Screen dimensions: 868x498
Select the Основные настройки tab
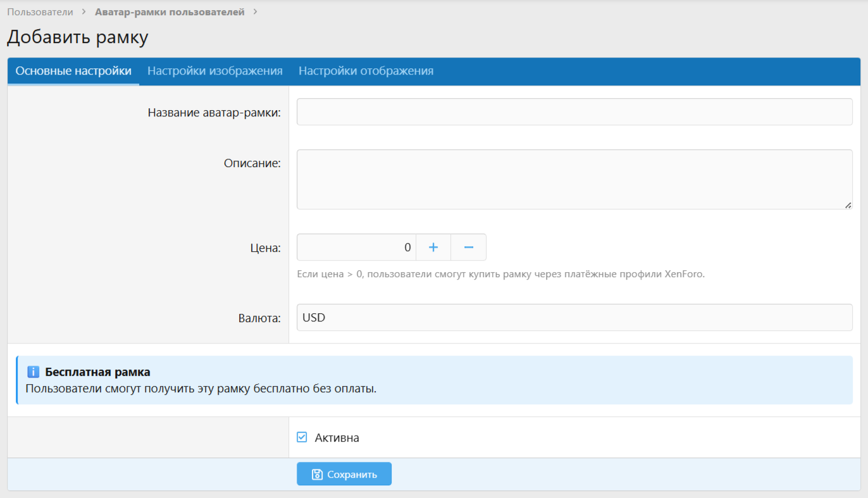pyautogui.click(x=73, y=71)
